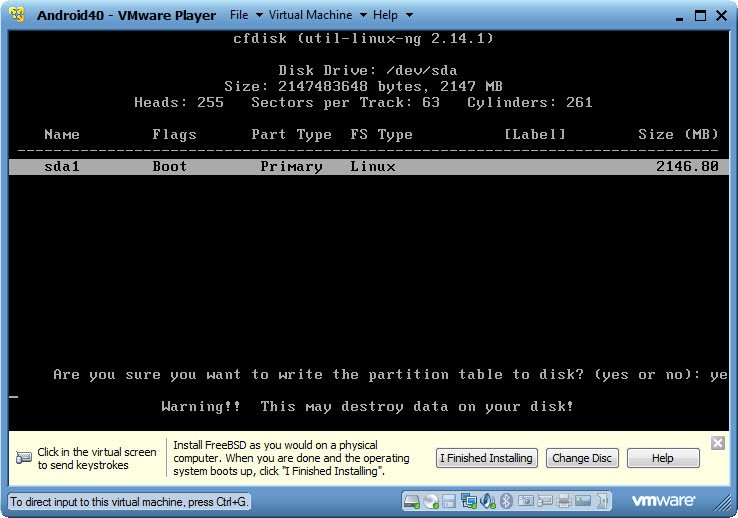The height and width of the screenshot is (518, 738).
Task: Maximize the VMware Player window
Action: pyautogui.click(x=700, y=16)
